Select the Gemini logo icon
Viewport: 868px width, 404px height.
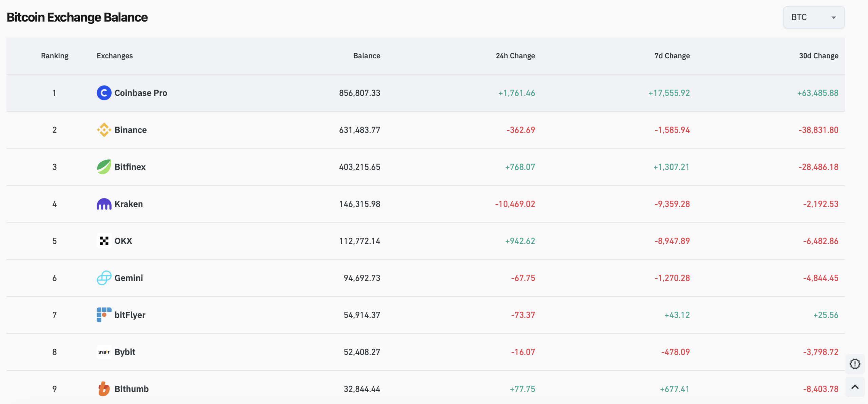[x=104, y=277]
